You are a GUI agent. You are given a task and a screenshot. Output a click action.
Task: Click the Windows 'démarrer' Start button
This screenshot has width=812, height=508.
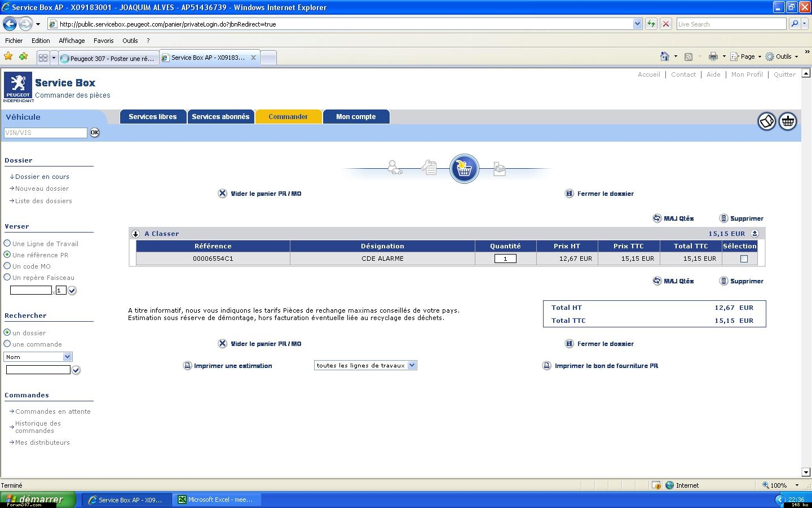(38, 500)
